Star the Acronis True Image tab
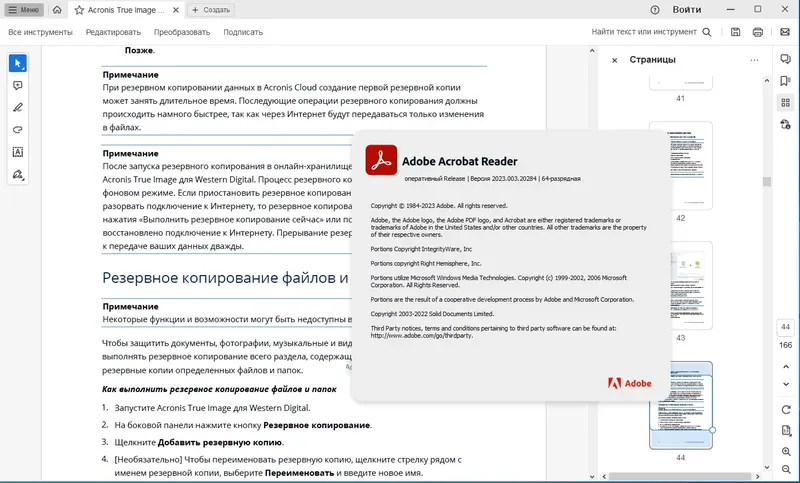 79,10
